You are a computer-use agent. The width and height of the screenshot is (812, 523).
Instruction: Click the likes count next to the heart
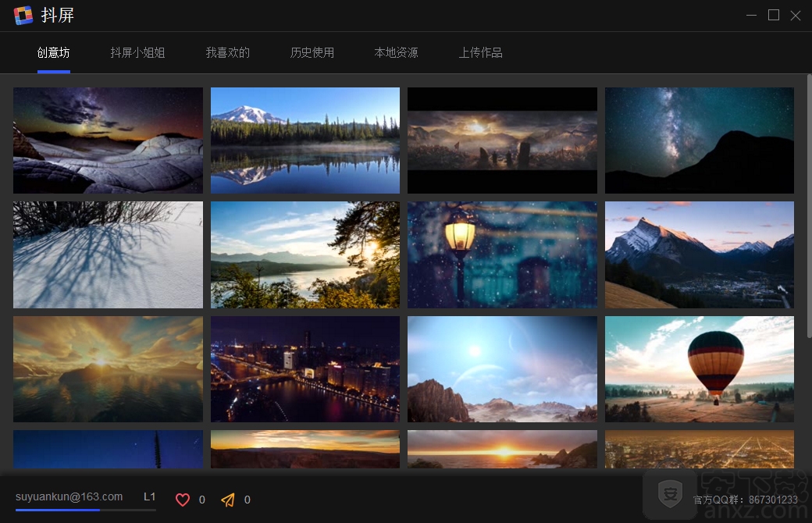(x=202, y=500)
